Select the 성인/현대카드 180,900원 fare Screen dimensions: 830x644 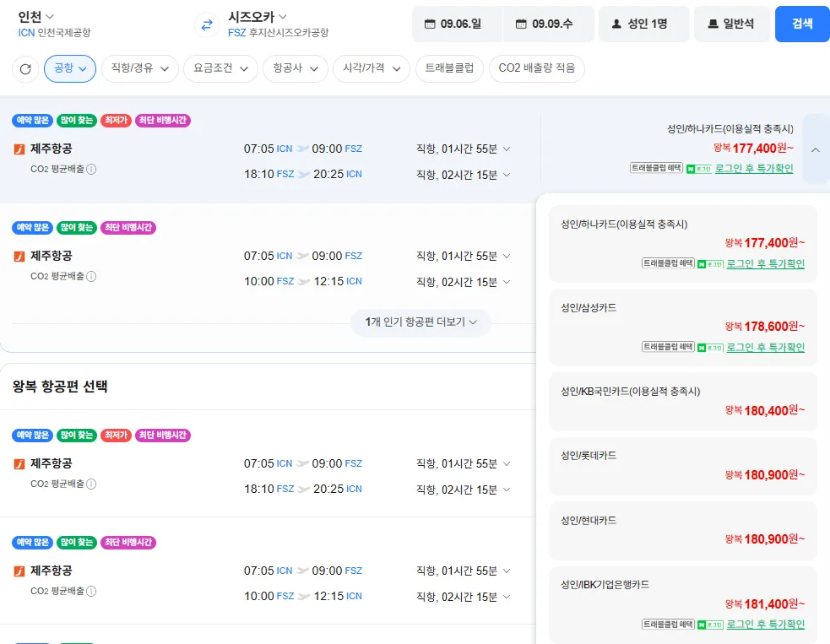coord(683,531)
